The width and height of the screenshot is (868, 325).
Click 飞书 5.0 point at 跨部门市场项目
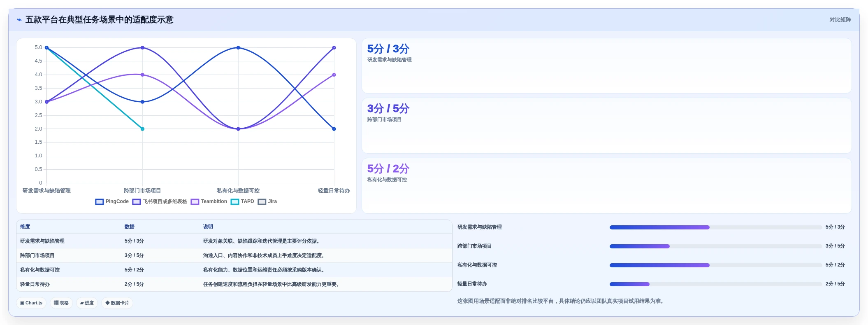pyautogui.click(x=142, y=48)
